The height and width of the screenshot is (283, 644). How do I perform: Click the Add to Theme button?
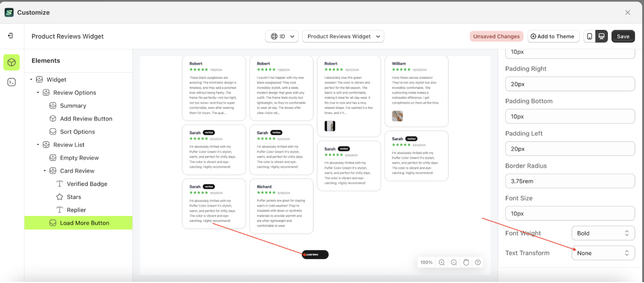pos(553,36)
